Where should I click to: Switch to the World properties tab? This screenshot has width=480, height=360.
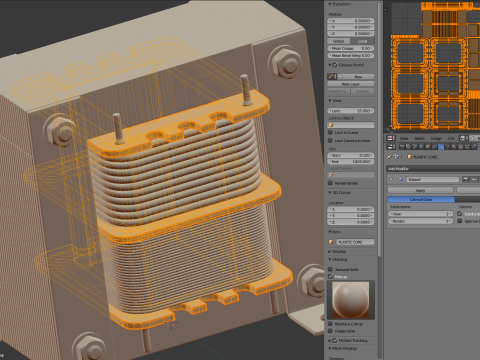tap(421, 146)
